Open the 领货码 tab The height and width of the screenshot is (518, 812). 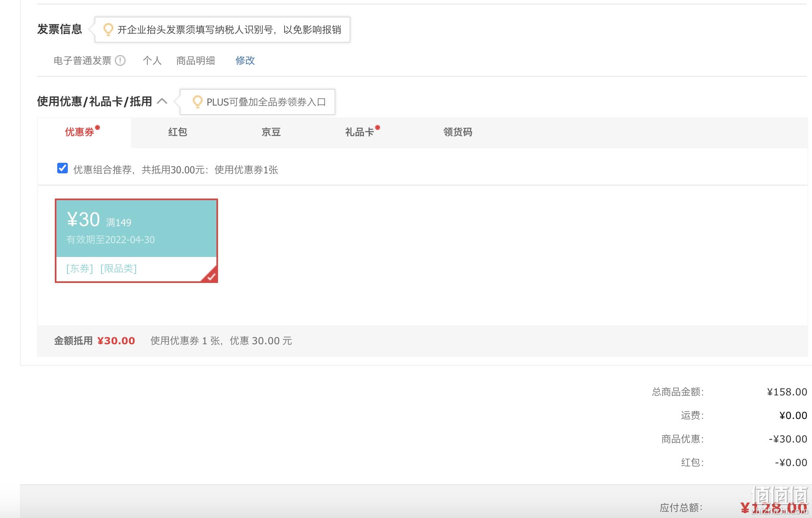[458, 132]
